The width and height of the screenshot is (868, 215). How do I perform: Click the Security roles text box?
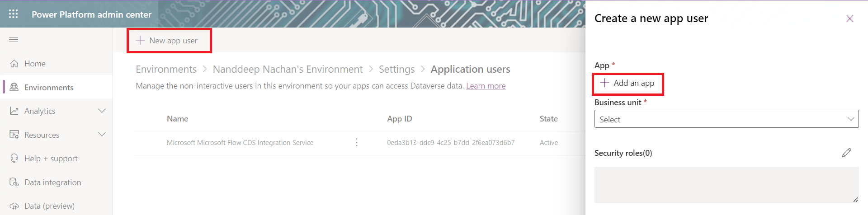[x=726, y=184]
